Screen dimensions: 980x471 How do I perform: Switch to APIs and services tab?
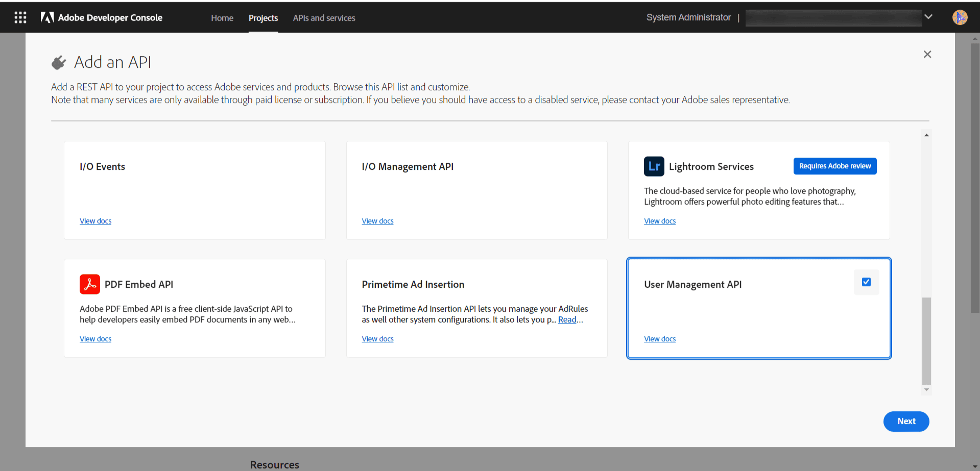point(324,18)
